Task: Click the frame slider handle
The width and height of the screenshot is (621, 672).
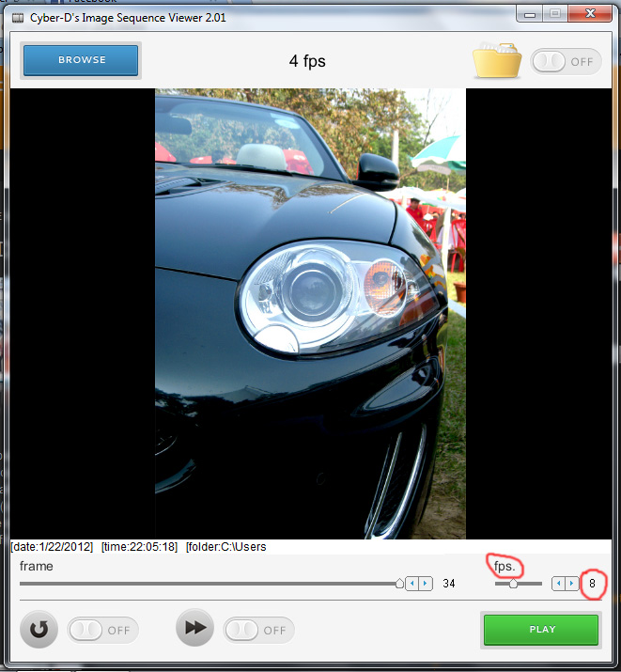Action: [399, 584]
